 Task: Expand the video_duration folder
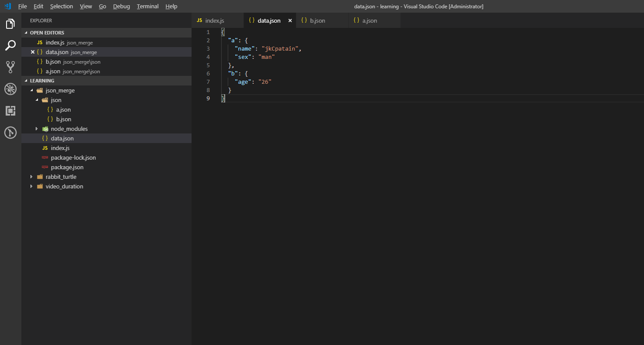31,187
